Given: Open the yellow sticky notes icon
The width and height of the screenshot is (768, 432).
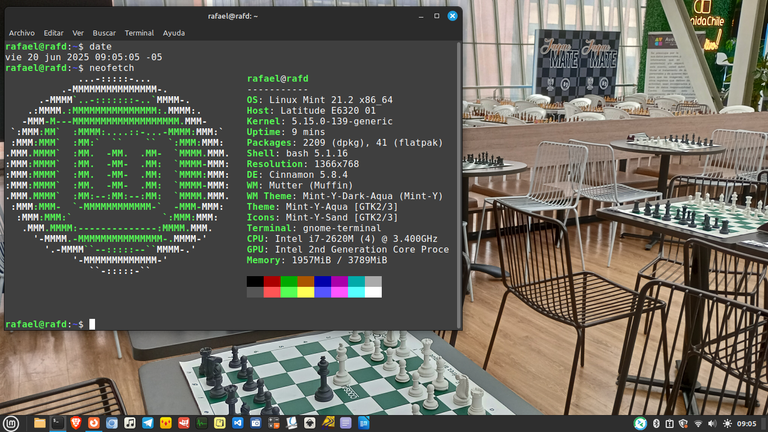Looking at the screenshot, I should pyautogui.click(x=219, y=423).
